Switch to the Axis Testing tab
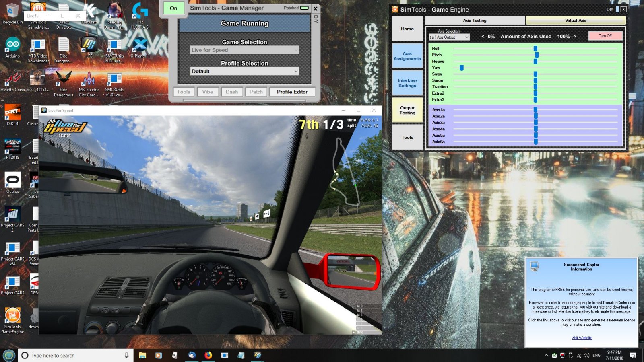644x362 pixels. pyautogui.click(x=475, y=20)
